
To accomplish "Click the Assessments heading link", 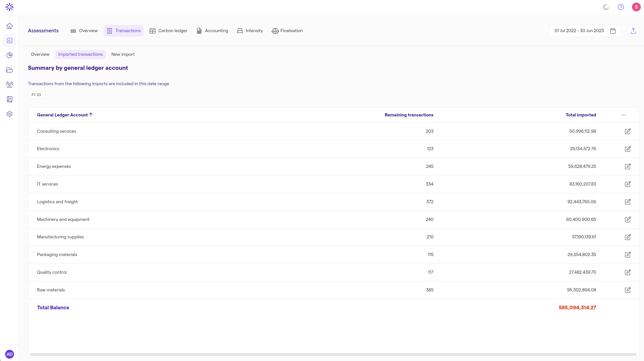I will (43, 31).
